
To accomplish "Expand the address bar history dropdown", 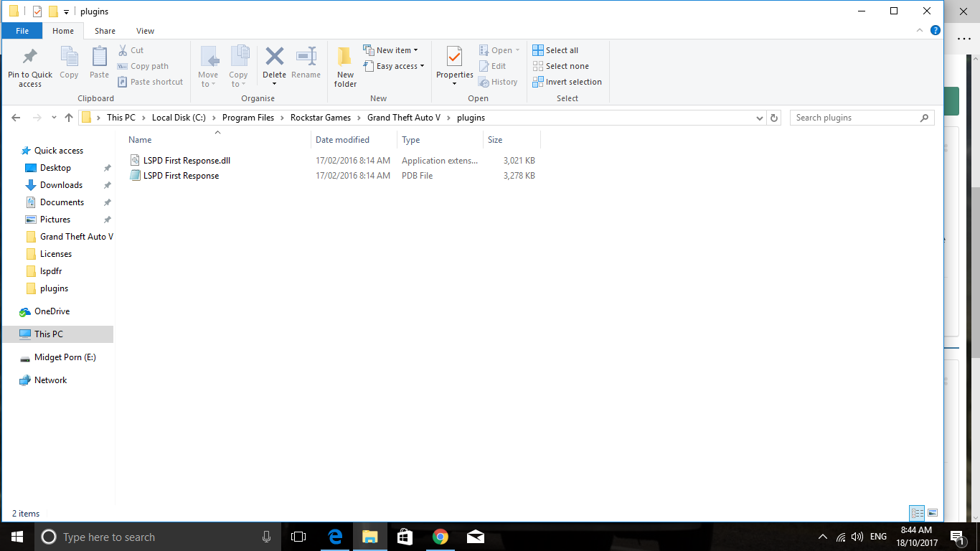I will tap(759, 118).
